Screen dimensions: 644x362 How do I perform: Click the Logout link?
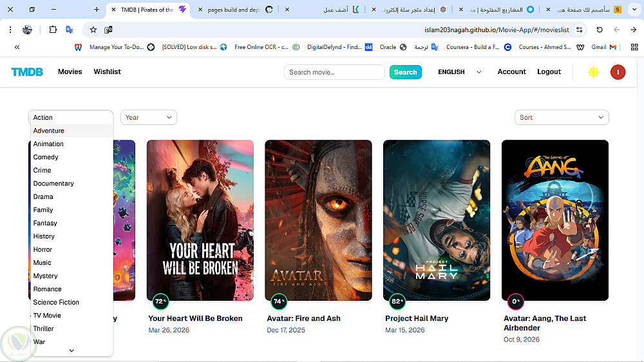click(549, 72)
